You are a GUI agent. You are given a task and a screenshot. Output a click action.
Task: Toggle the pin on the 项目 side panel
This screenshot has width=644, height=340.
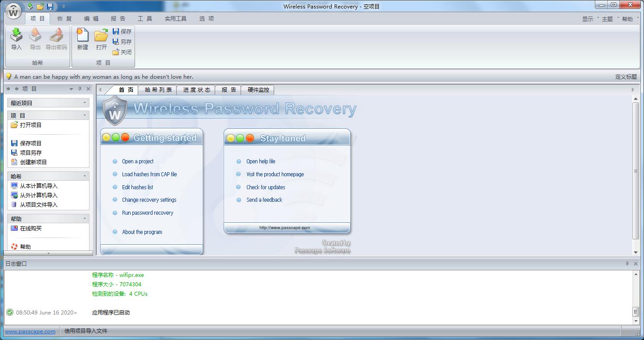click(x=80, y=89)
